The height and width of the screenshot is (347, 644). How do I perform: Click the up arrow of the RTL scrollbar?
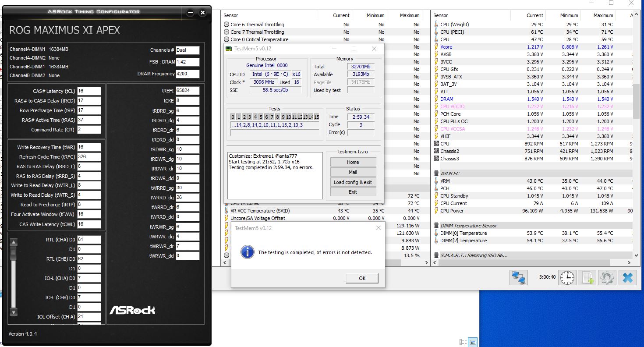pos(14,242)
